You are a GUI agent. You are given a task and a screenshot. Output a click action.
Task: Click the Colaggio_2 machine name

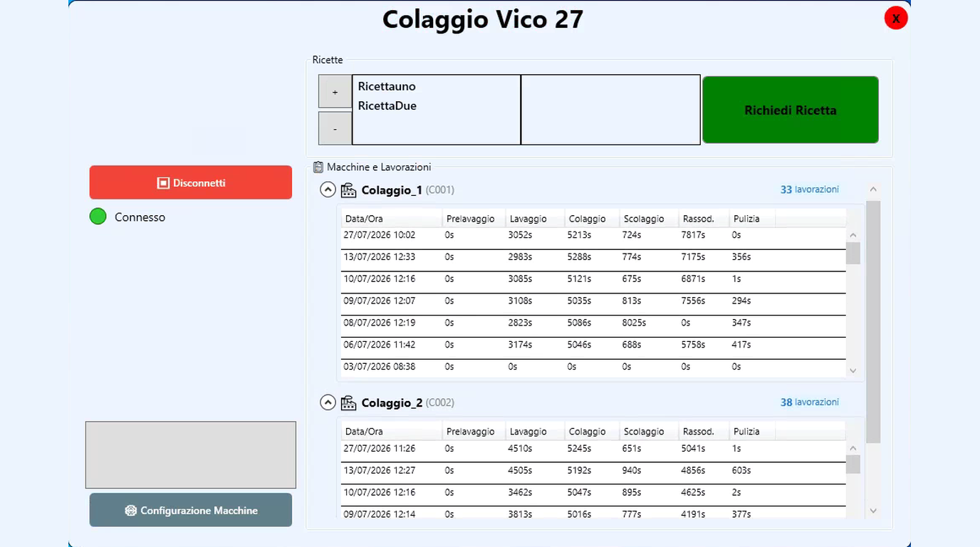tap(392, 403)
